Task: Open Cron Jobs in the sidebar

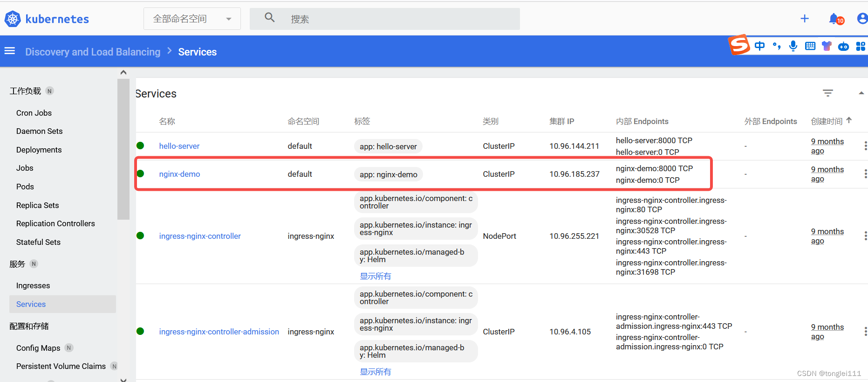Action: coord(34,113)
